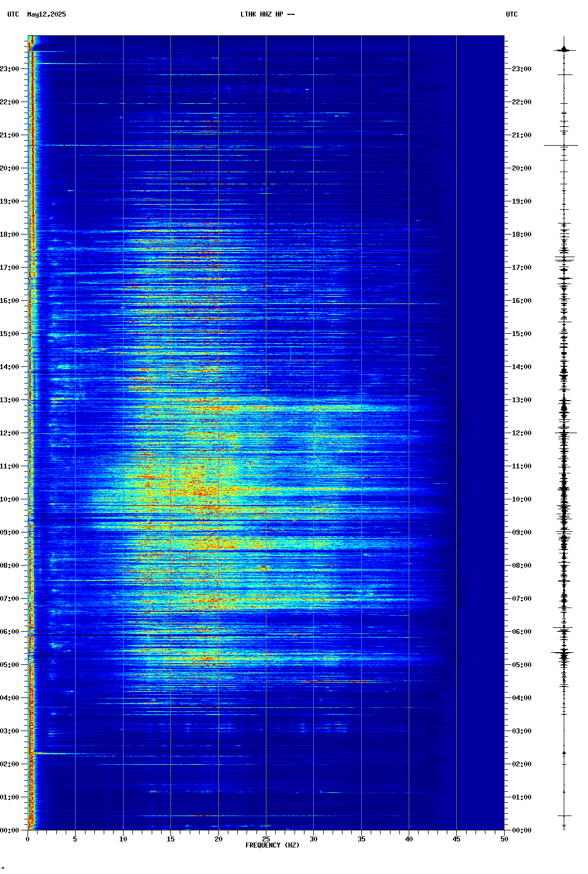Click the left axis time label 18:00

click(9, 235)
